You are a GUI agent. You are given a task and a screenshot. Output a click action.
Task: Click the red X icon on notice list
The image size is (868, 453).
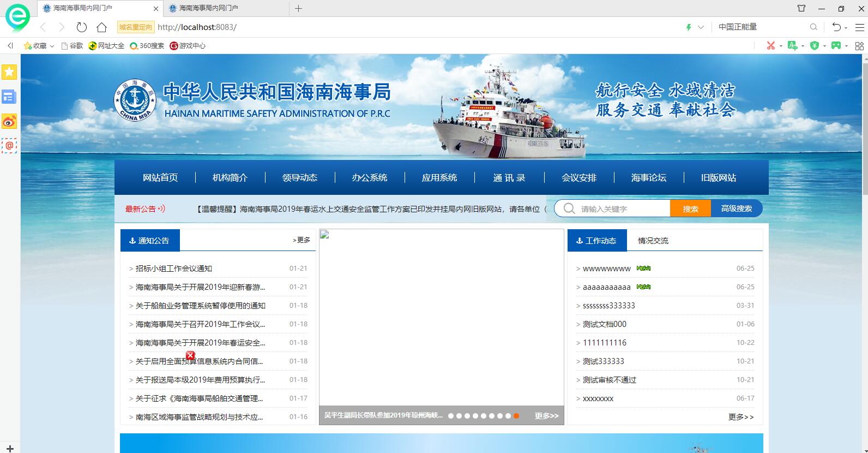point(190,355)
